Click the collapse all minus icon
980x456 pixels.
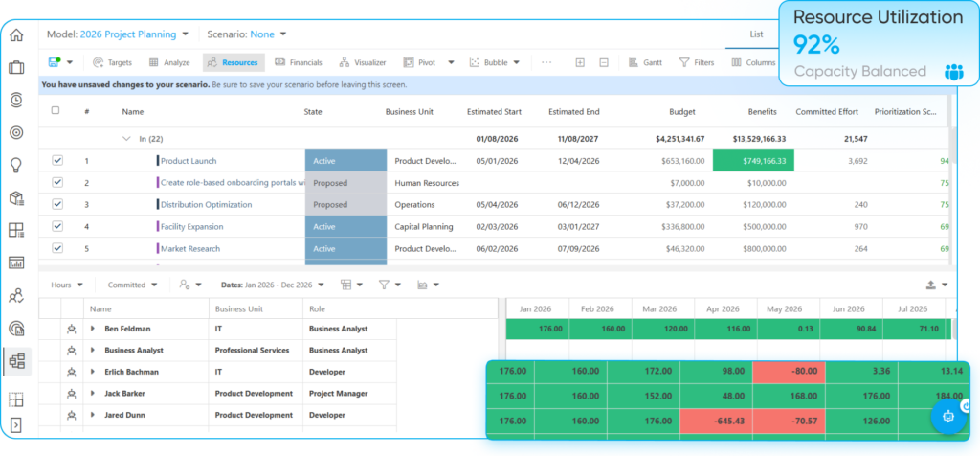604,62
